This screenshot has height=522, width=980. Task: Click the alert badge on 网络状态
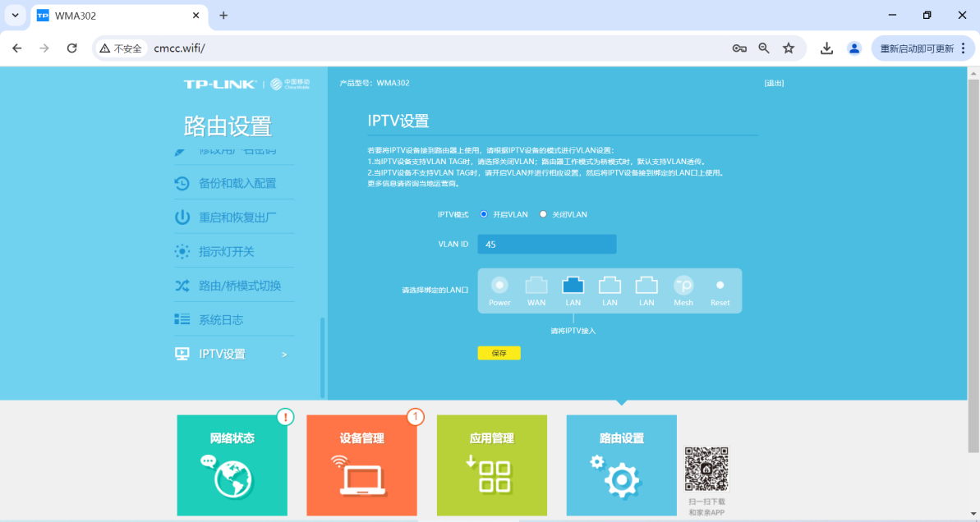286,416
